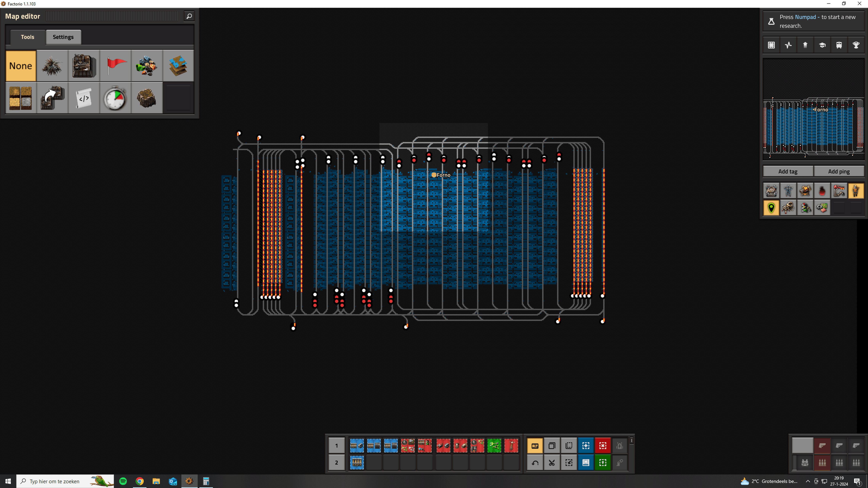Image resolution: width=868 pixels, height=488 pixels.
Task: Open Chrome from the taskbar
Action: point(139,481)
